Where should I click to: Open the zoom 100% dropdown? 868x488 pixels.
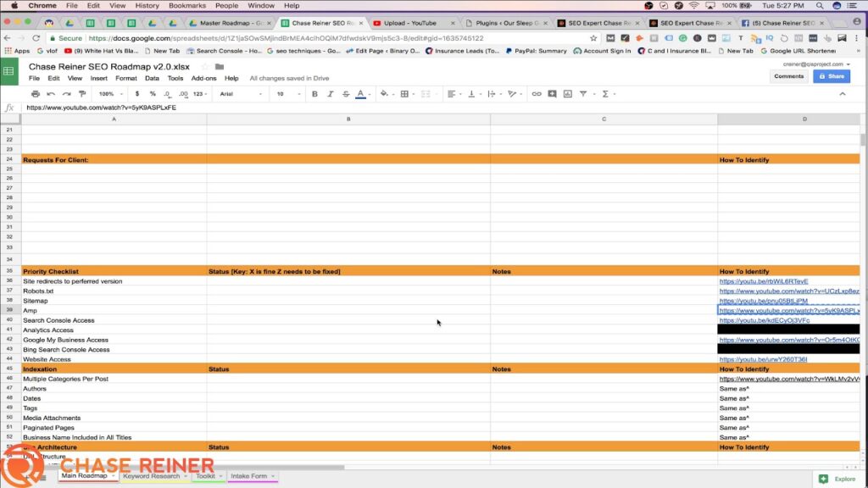(111, 94)
